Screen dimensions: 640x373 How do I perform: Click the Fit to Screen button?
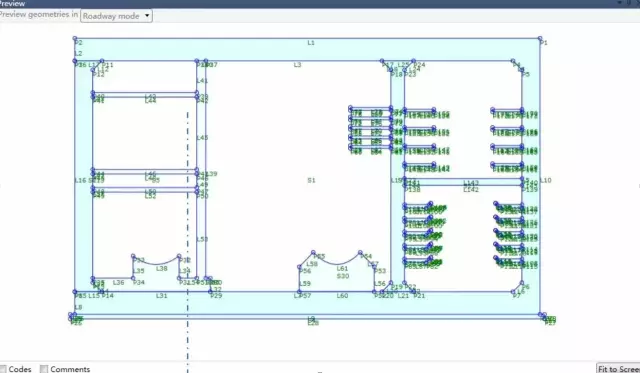pos(618,369)
